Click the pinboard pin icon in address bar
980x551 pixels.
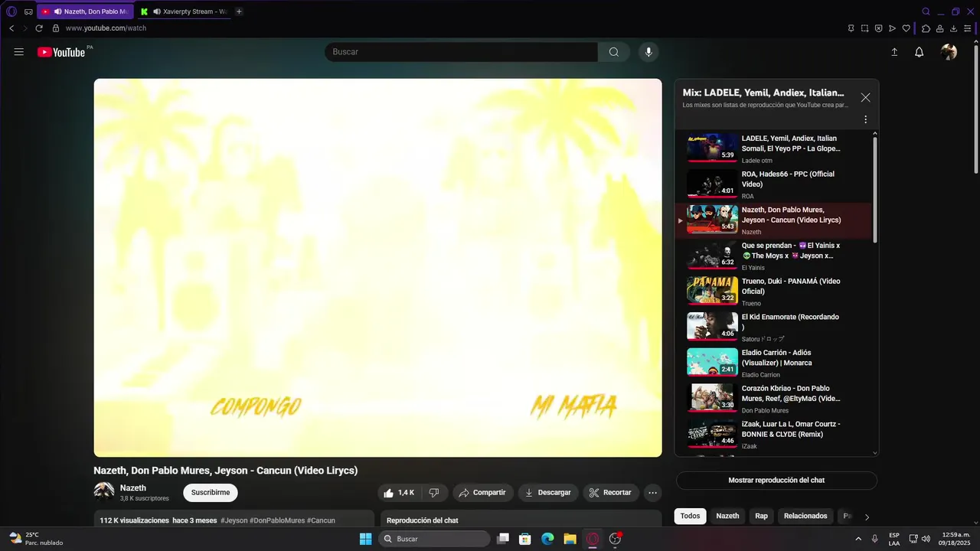[x=851, y=28]
